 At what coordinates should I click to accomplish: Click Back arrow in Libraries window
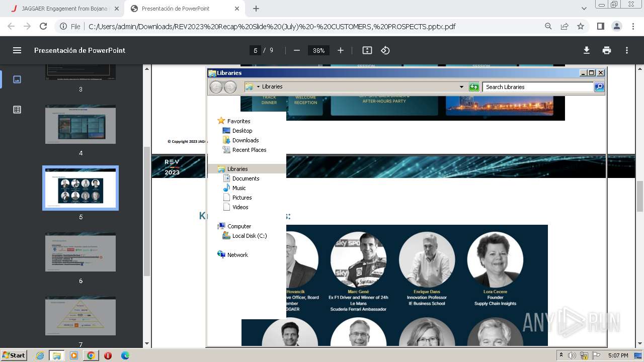(216, 87)
